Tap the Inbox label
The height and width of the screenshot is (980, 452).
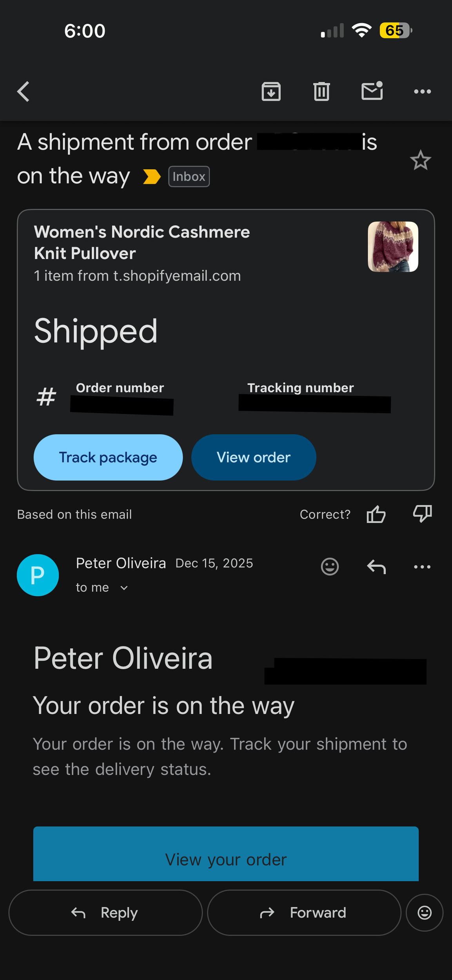[x=189, y=176]
